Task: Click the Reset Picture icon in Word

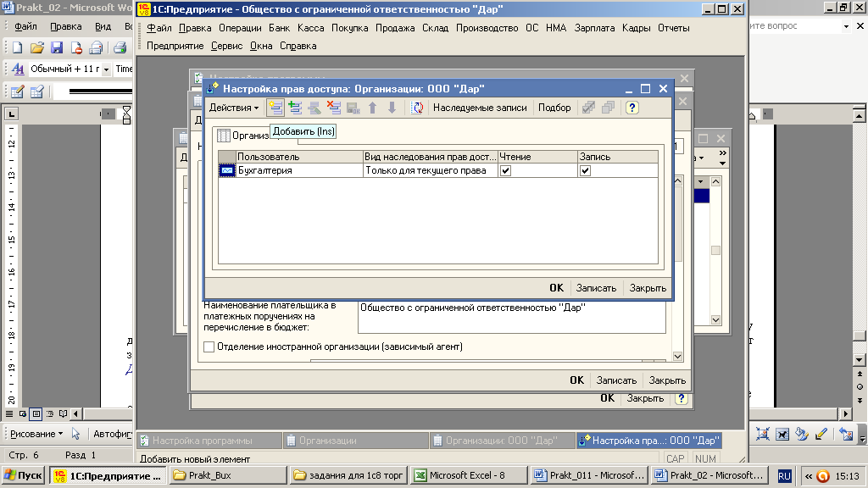Action: click(x=846, y=435)
